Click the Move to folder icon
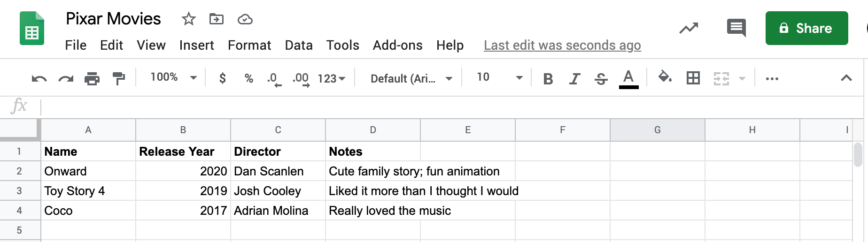The image size is (868, 242). click(216, 19)
